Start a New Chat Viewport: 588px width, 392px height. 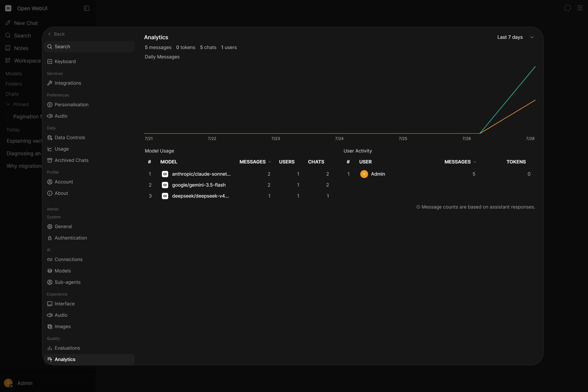click(x=22, y=23)
